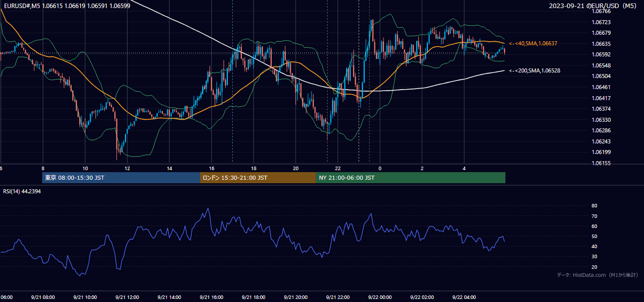Viewport: 644px width, 302px height.
Task: Click price axis value 1.06548
Action: 601,65
